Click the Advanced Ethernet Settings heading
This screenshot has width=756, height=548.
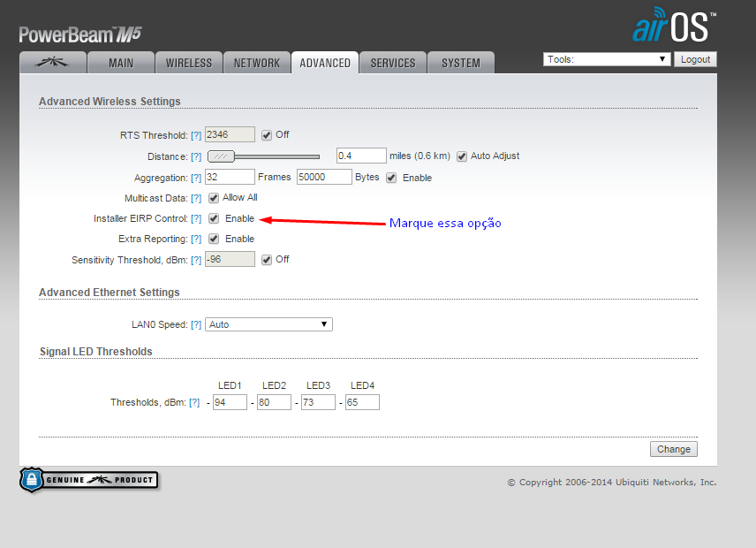[x=109, y=293]
